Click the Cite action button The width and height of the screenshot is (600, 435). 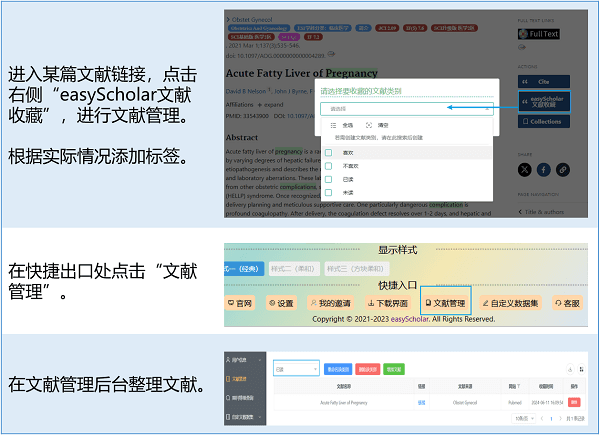tap(544, 81)
